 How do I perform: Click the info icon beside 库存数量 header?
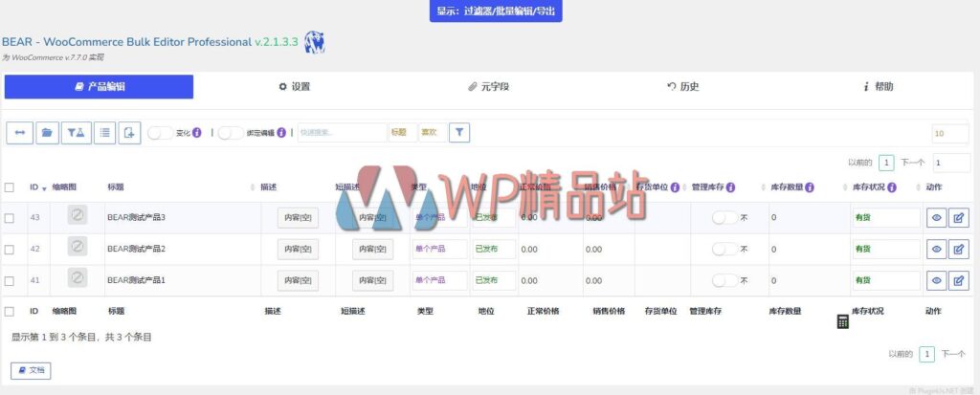(x=810, y=187)
